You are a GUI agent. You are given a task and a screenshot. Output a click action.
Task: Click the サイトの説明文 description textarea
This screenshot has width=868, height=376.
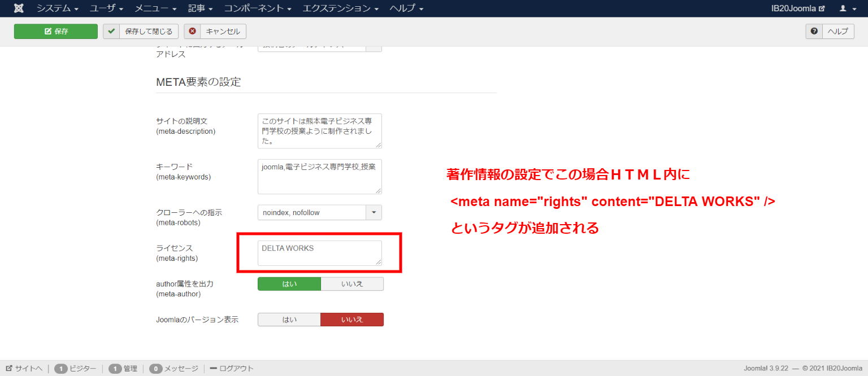tap(319, 131)
